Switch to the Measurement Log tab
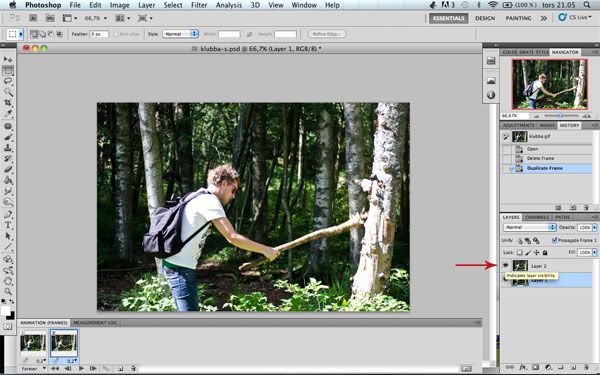 [95, 323]
